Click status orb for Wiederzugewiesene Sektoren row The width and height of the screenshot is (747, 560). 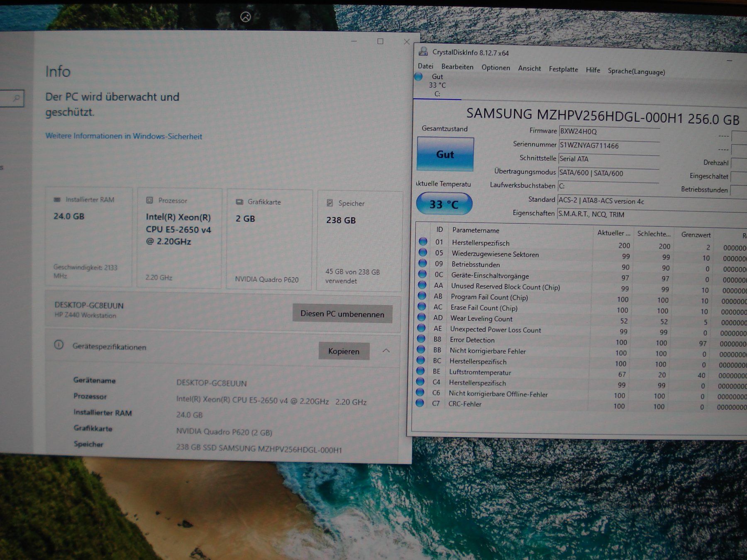point(423,252)
